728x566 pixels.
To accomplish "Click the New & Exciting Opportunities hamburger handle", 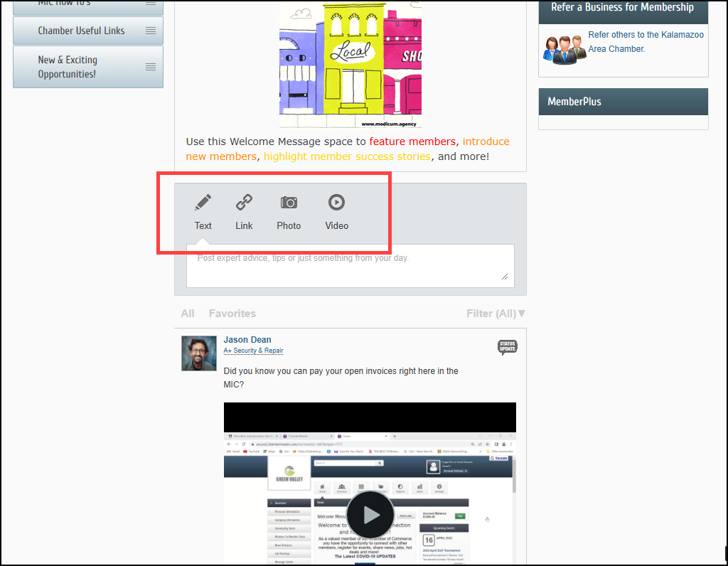I will click(151, 67).
